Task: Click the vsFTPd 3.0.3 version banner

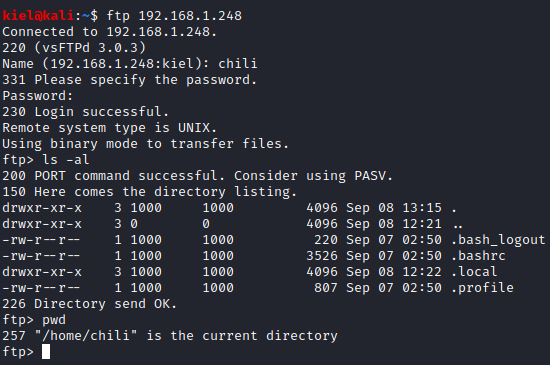Action: pyautogui.click(x=90, y=48)
